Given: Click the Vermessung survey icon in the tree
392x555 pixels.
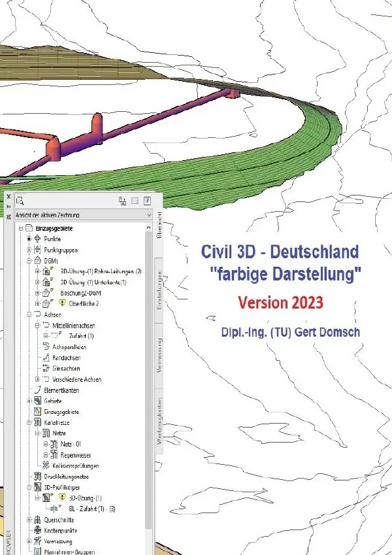Looking at the screenshot, I should click(37, 541).
